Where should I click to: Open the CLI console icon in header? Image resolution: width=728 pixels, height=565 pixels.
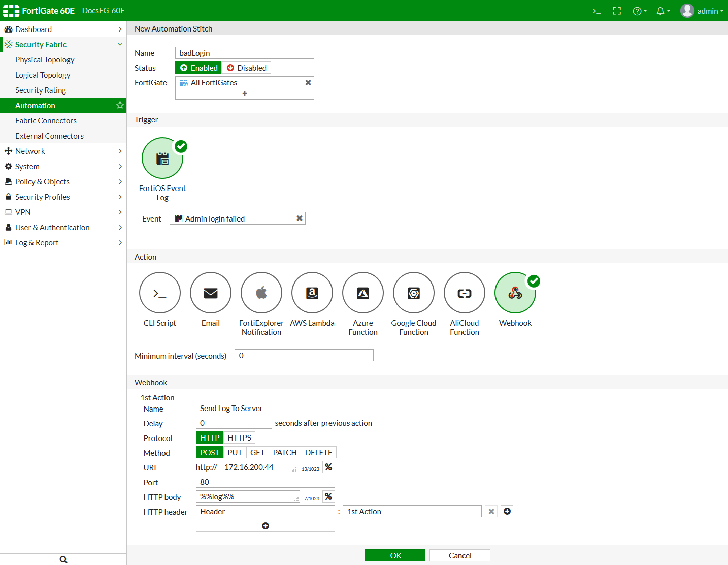[597, 11]
